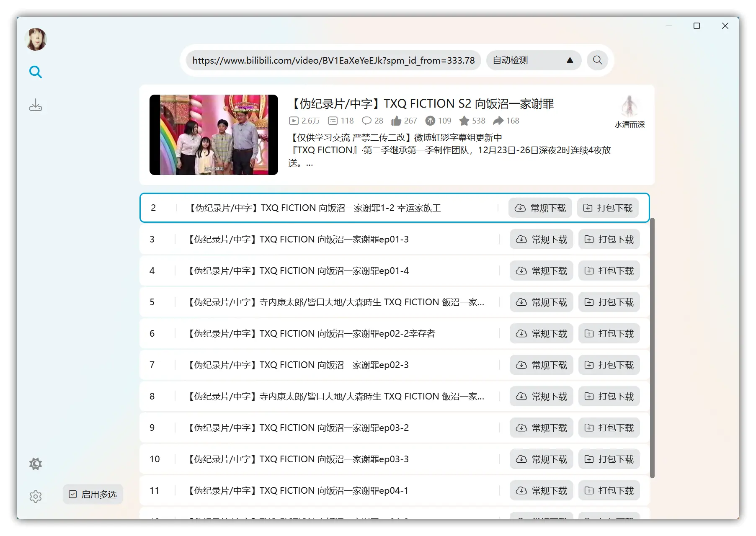Enable the 启用多选 multi-select checkbox
The width and height of the screenshot is (756, 536).
(93, 495)
